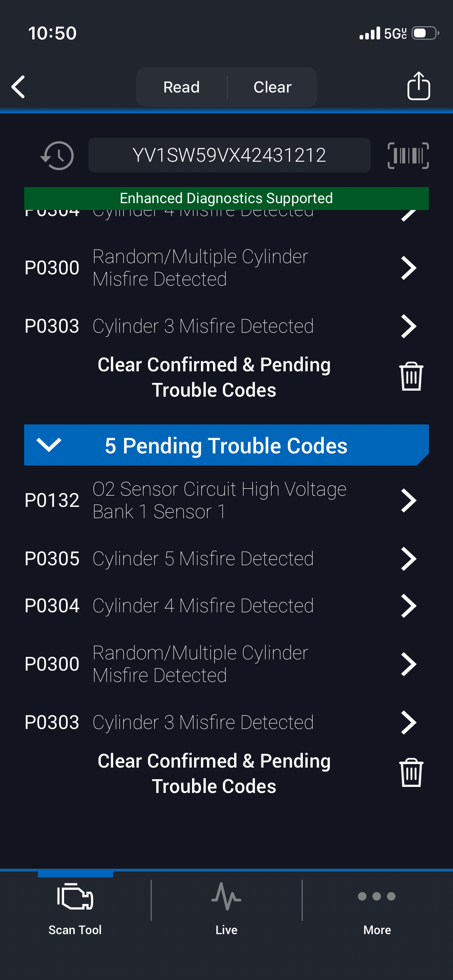Open pending P0304 Cylinder 4 Misfire chevron
This screenshot has width=453, height=980.
(408, 606)
